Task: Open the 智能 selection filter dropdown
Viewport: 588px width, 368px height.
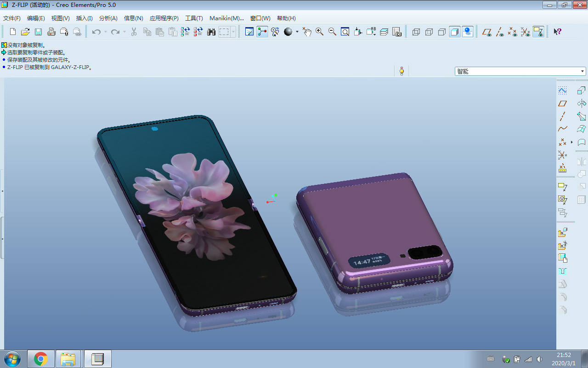Action: point(520,71)
